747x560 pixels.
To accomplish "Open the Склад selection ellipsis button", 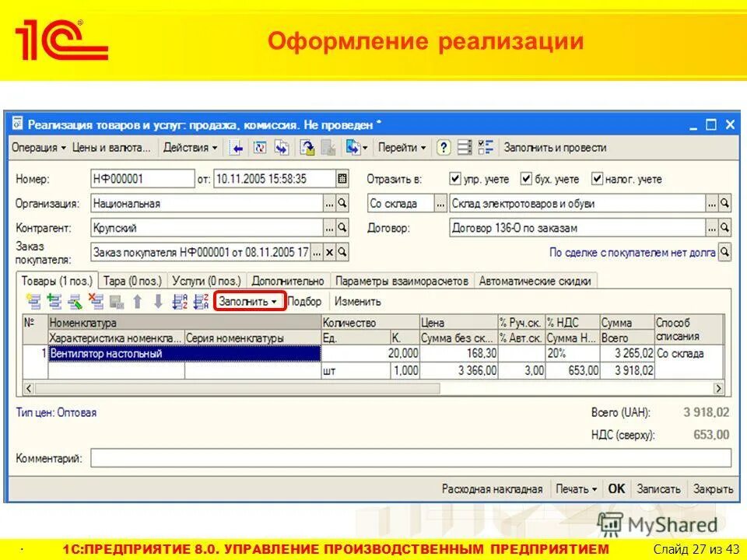I will click(x=711, y=203).
